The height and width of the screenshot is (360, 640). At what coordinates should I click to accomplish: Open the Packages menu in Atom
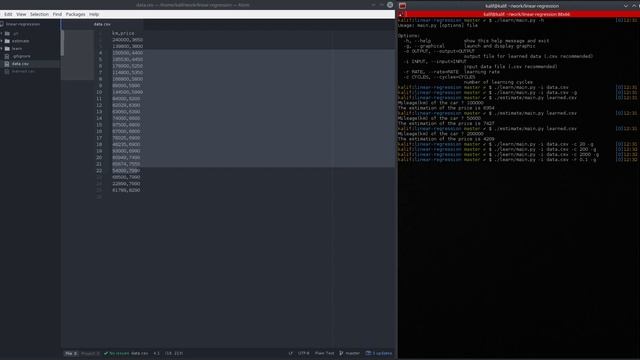click(x=76, y=14)
